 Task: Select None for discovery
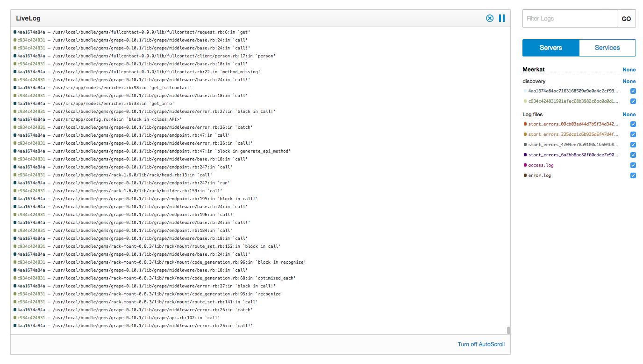629,81
